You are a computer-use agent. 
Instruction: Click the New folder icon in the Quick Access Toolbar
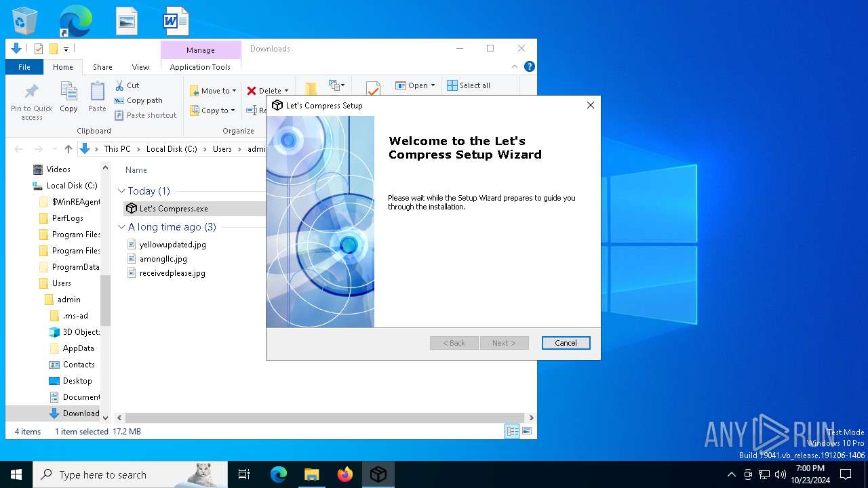pos(54,49)
